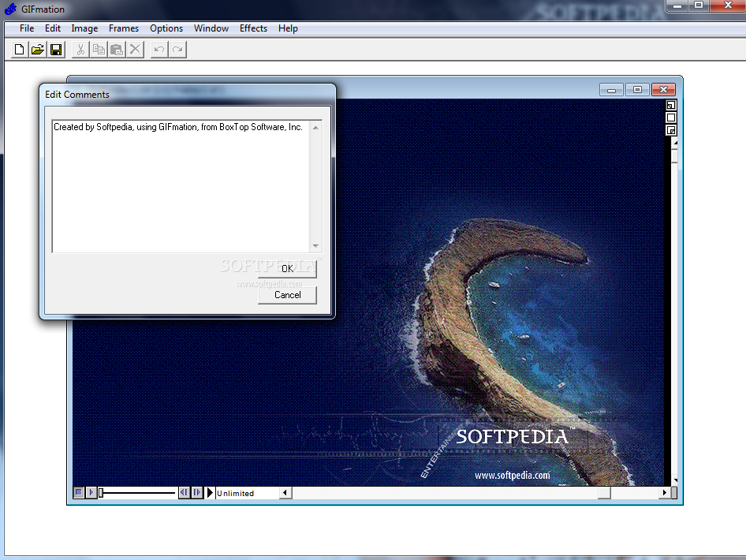Screen dimensions: 746x560
Task: Open the Frames menu
Action: pos(124,28)
